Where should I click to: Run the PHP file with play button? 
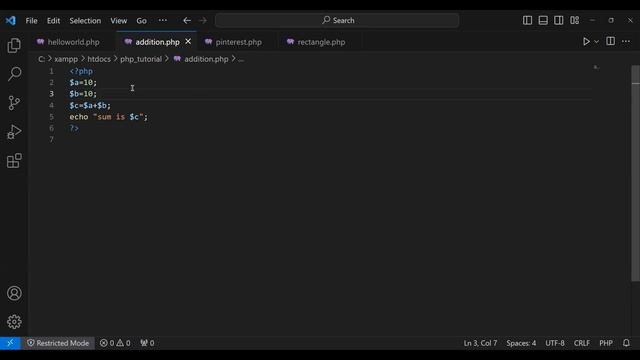pos(586,42)
